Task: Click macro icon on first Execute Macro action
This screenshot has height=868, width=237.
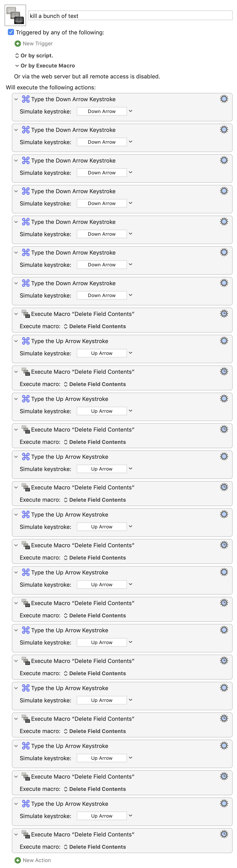Action: point(26,314)
